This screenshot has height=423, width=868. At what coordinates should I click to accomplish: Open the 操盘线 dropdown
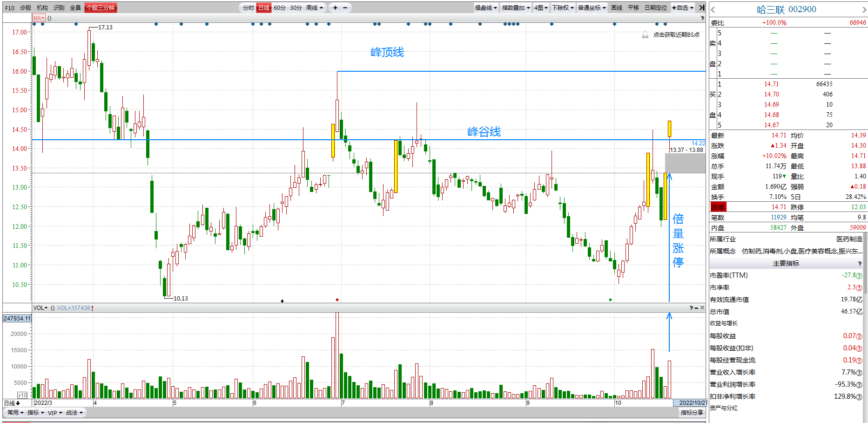click(486, 8)
